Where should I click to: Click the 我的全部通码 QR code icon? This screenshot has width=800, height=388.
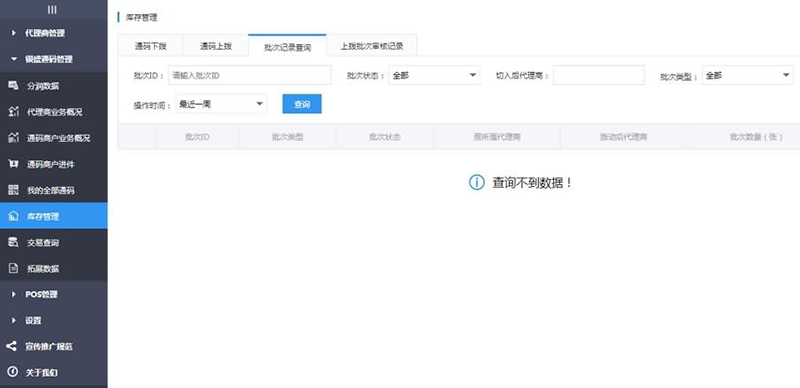[14, 190]
